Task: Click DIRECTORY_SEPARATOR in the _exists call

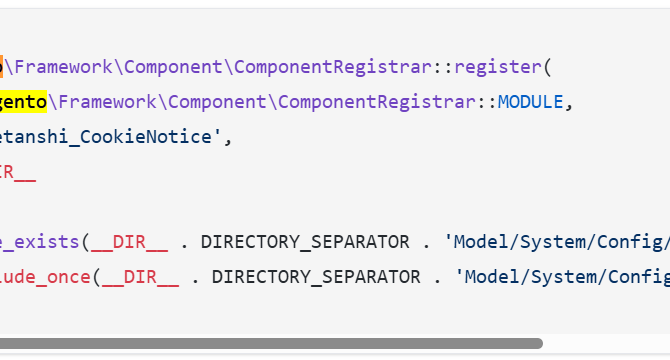Action: [x=305, y=243]
